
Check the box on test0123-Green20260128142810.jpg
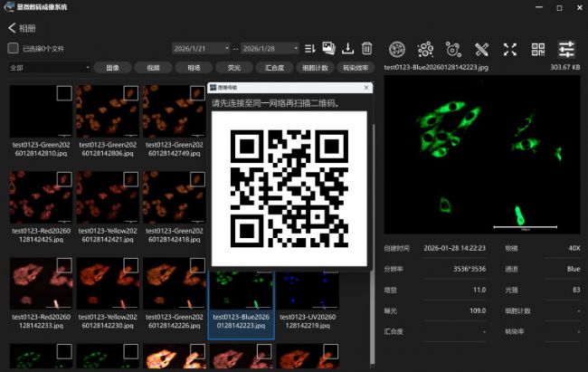click(63, 92)
